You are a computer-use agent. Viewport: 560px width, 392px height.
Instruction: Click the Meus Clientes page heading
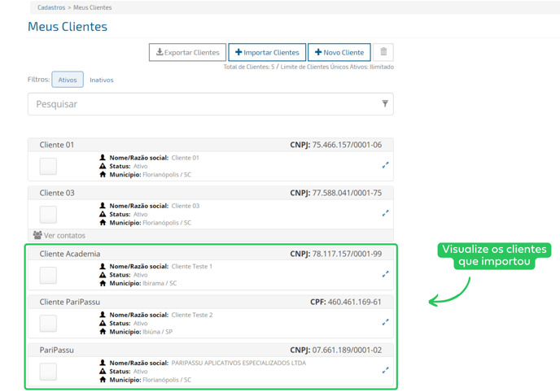point(68,27)
